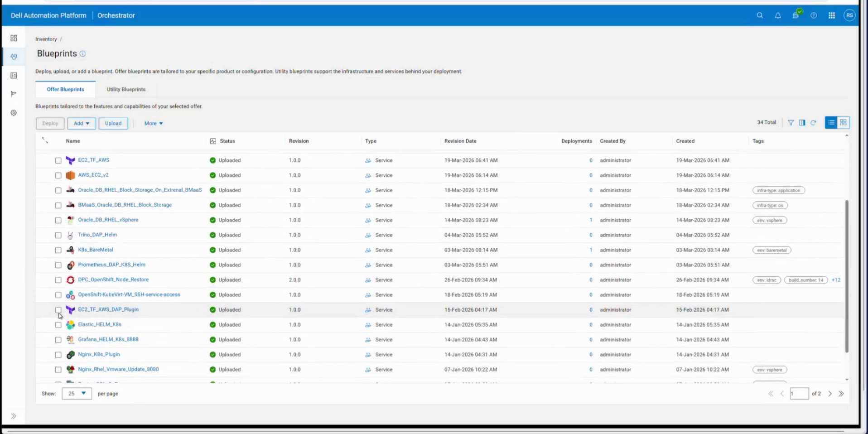Viewport: 868px width, 434px height.
Task: Sort by the Revision Date column
Action: [460, 141]
